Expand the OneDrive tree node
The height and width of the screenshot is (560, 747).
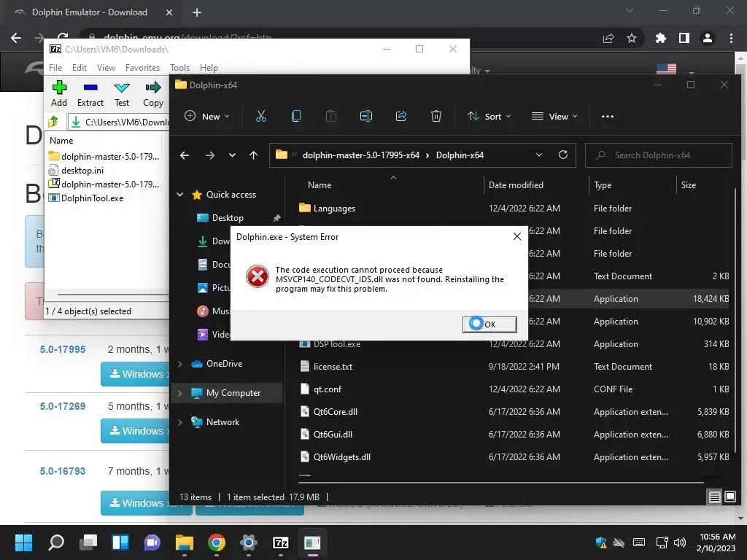pyautogui.click(x=180, y=364)
